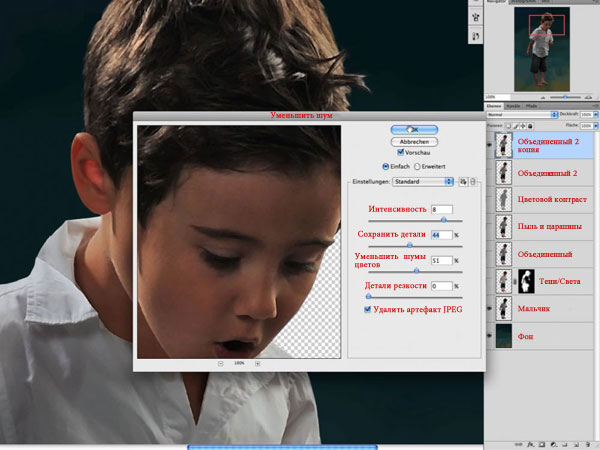
Task: Open the Einstellungen Standard dropdown
Action: (423, 182)
